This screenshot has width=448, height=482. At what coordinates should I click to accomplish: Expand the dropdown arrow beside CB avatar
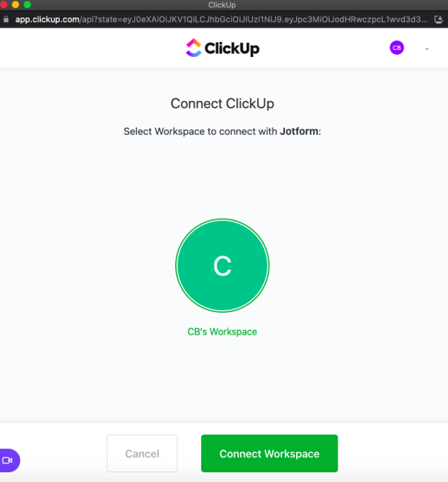(427, 49)
